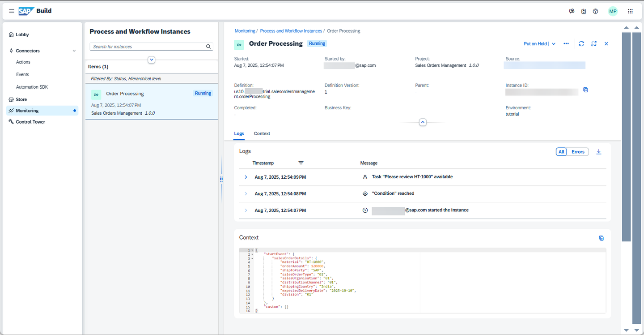
Task: Expand the "started the instance" log row
Action: tap(246, 210)
